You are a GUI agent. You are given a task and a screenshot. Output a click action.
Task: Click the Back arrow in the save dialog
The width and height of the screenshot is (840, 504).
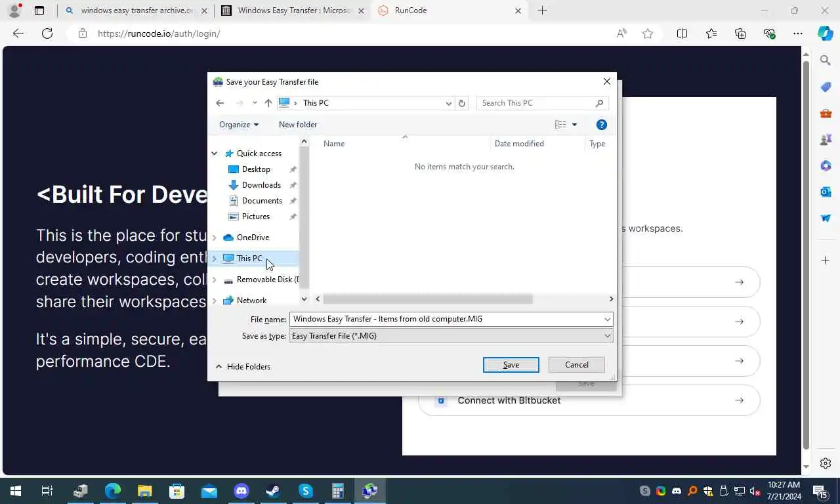click(220, 103)
